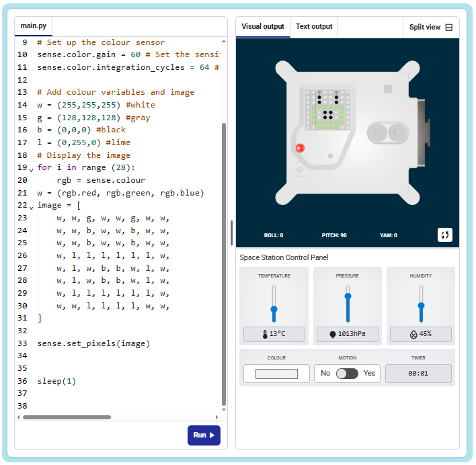Viewport: 476px width, 465px height.
Task: Select the Visual output tab
Action: coord(263,27)
